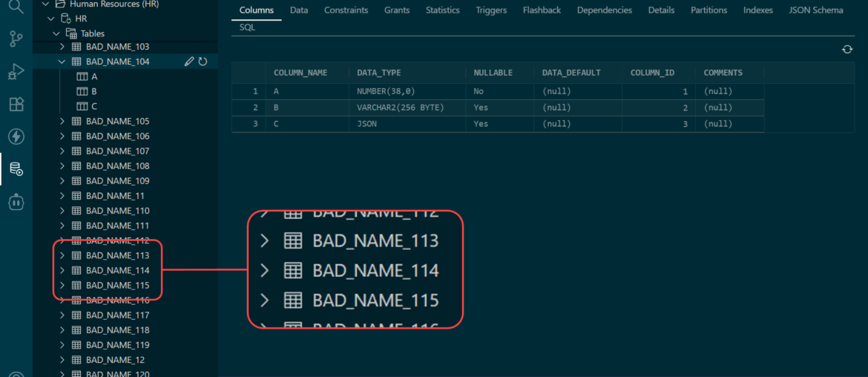Image resolution: width=868 pixels, height=377 pixels.
Task: Open the Run and Debug view
Action: tap(16, 72)
